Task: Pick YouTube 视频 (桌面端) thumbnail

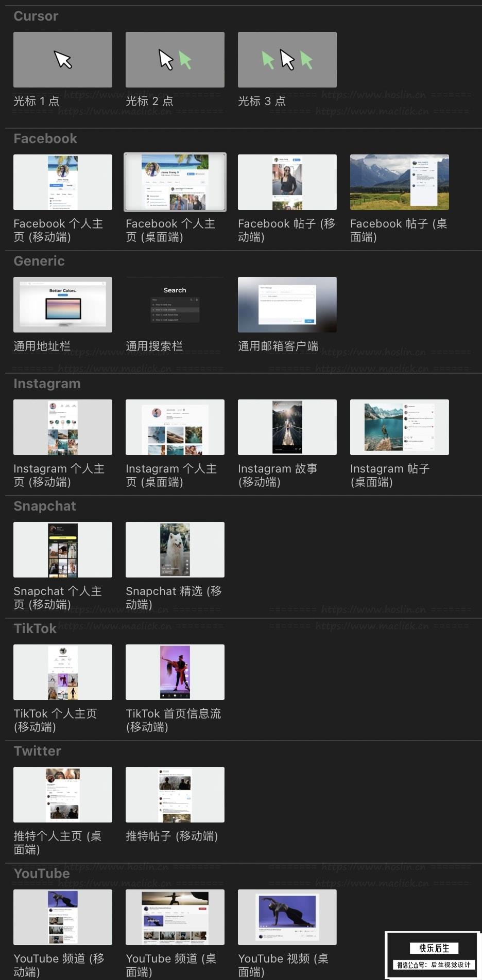Action: (x=287, y=917)
